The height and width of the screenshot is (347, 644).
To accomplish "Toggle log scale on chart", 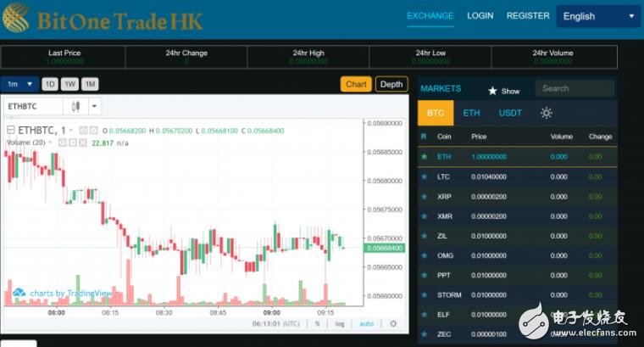I will tap(340, 324).
